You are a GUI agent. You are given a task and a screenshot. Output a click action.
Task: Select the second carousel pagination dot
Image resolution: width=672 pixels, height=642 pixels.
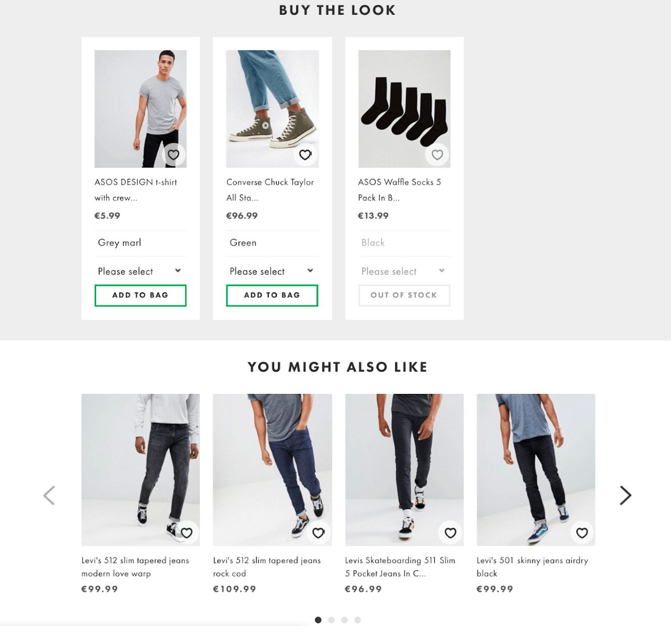point(331,619)
